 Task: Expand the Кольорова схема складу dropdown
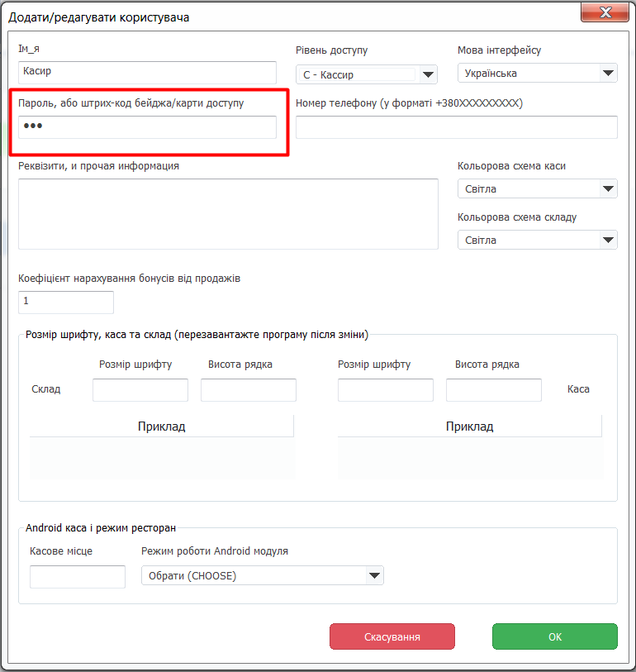click(x=538, y=240)
